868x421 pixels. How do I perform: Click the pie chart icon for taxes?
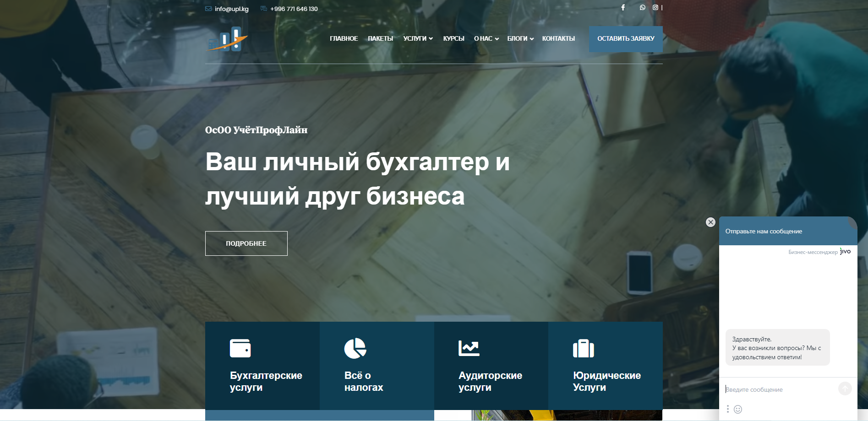tap(355, 348)
